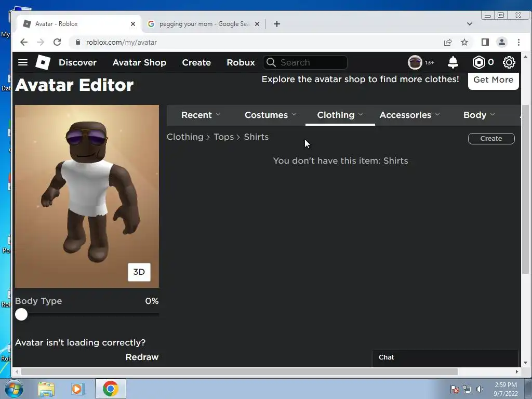Open the Chrome three-dot menu
This screenshot has width=532, height=399.
[x=518, y=42]
